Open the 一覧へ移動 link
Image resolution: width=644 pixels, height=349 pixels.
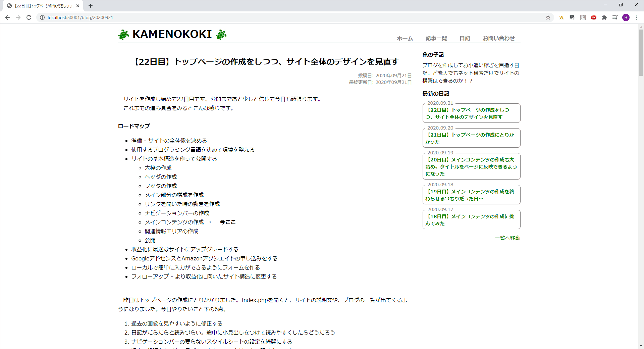(x=507, y=238)
